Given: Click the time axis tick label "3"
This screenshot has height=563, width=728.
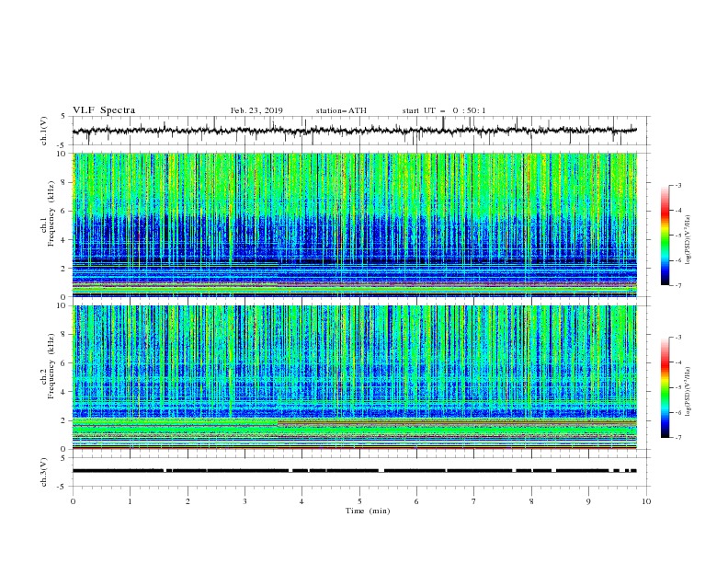Looking at the screenshot, I should click(245, 501).
